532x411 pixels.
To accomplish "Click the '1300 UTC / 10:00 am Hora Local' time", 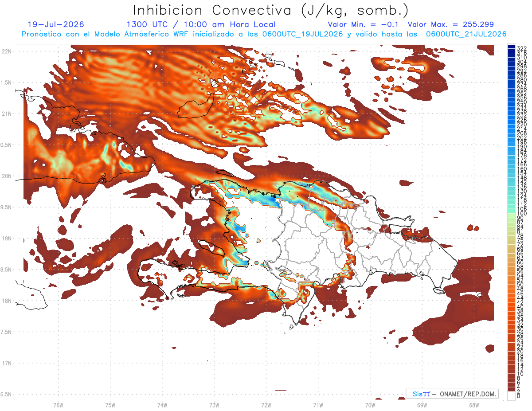I will (x=201, y=24).
